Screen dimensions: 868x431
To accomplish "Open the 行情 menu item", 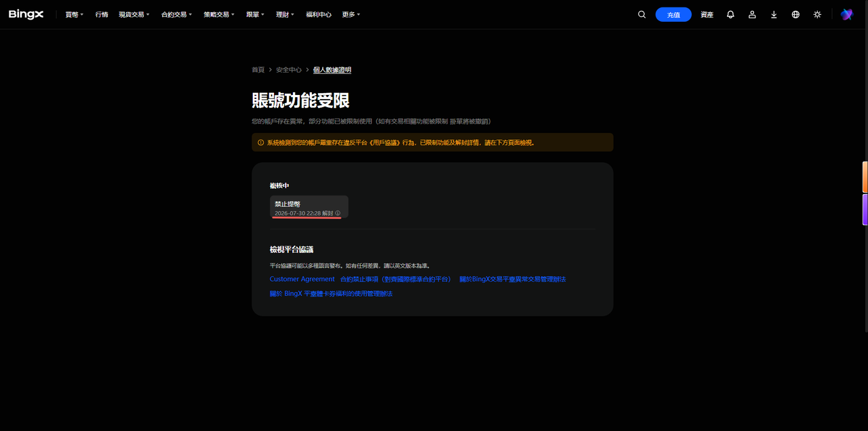I will tap(102, 14).
